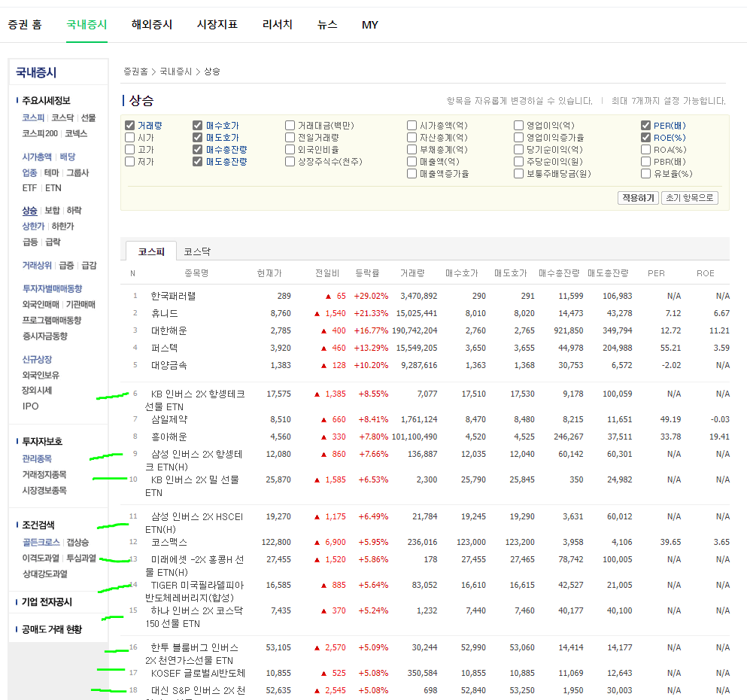Open the 뉴스 menu
The height and width of the screenshot is (700, 747).
click(x=327, y=25)
